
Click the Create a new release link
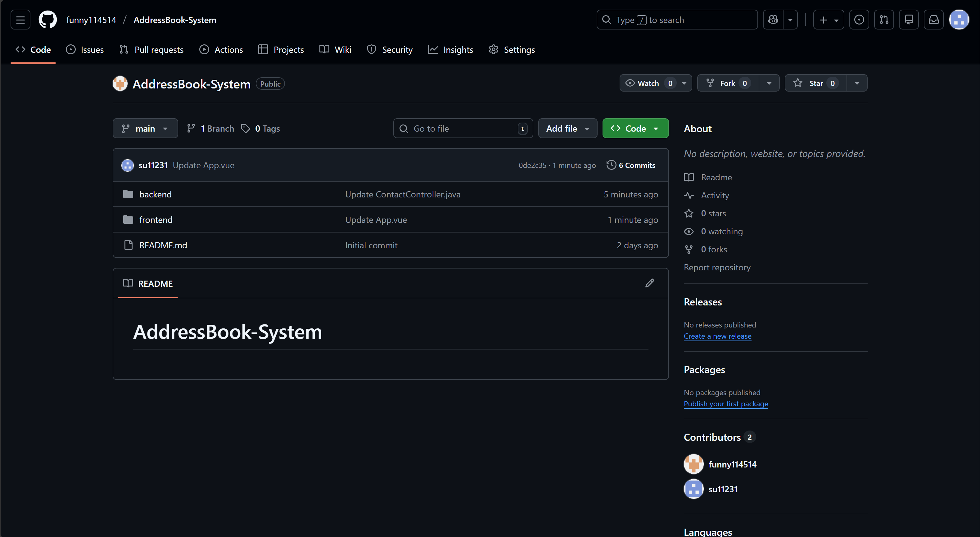(717, 336)
